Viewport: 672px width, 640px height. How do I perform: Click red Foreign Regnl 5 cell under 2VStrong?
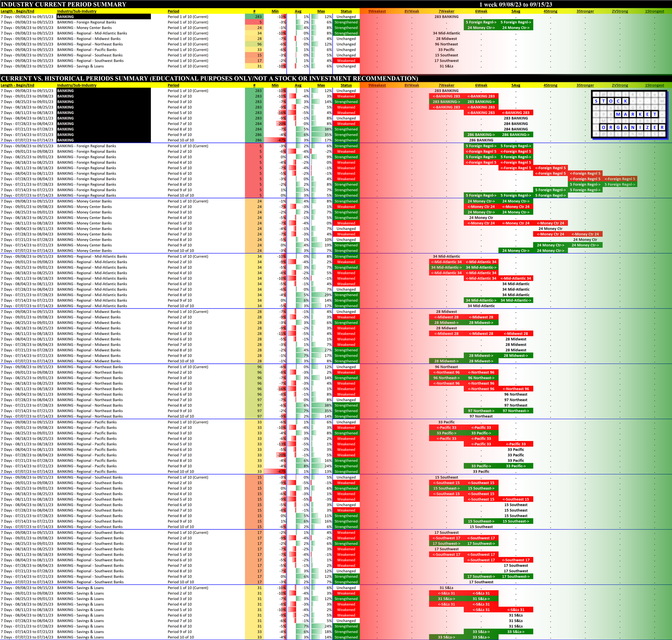620,179
